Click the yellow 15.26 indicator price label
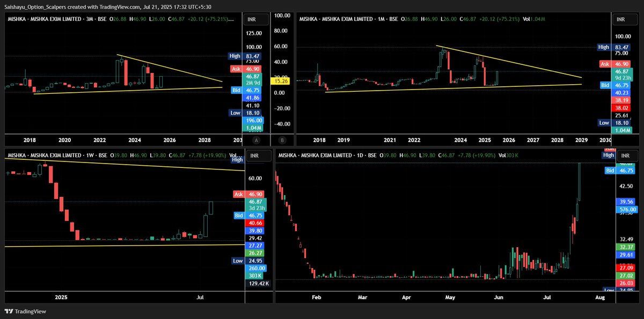Image resolution: width=644 pixels, height=319 pixels. [x=281, y=81]
